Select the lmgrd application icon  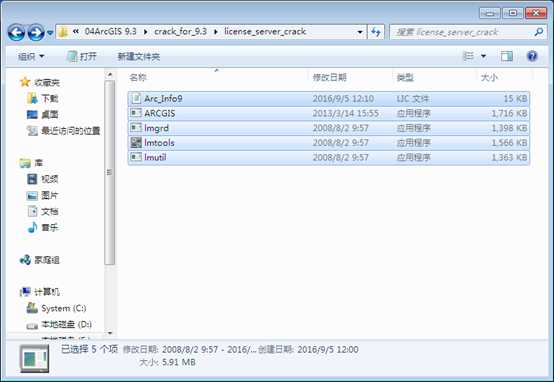(x=136, y=128)
